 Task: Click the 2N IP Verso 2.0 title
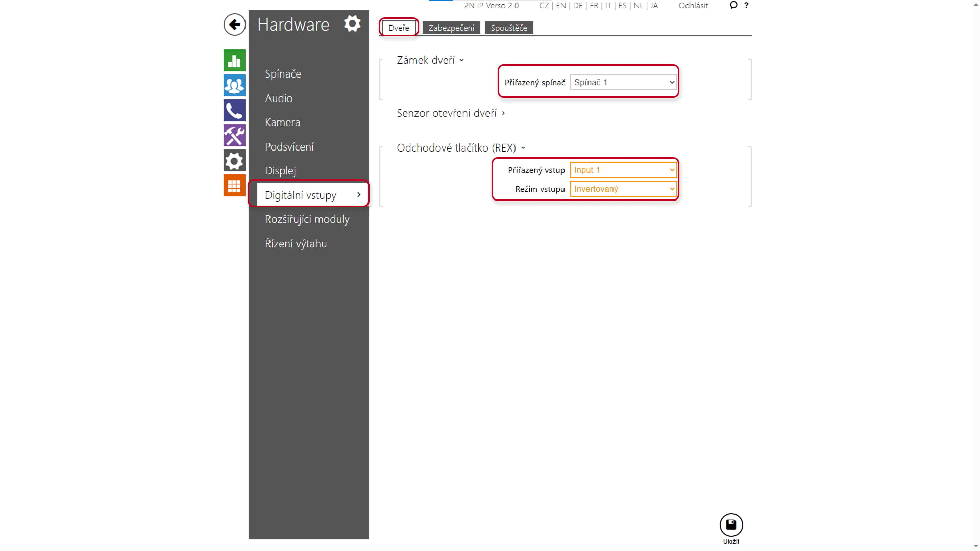(x=491, y=6)
